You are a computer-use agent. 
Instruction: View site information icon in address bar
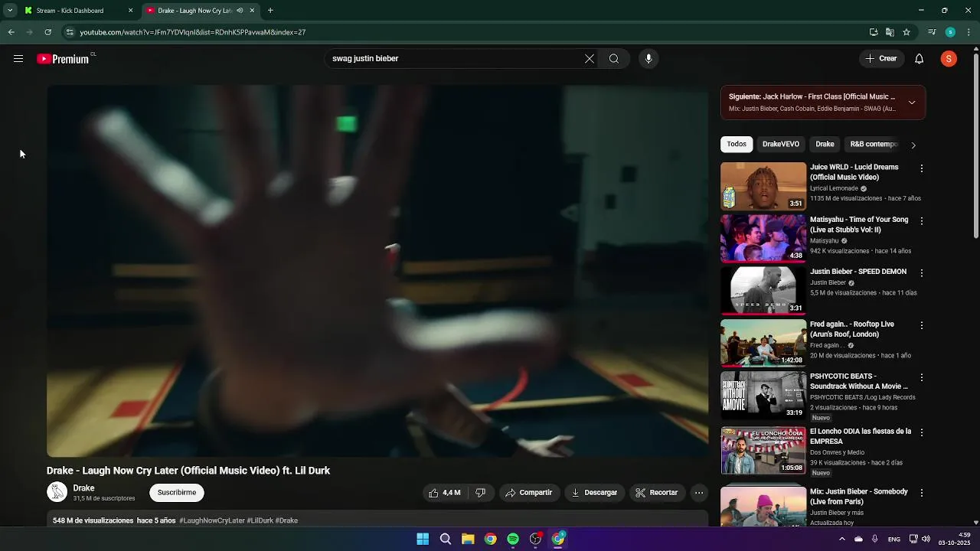(x=70, y=32)
